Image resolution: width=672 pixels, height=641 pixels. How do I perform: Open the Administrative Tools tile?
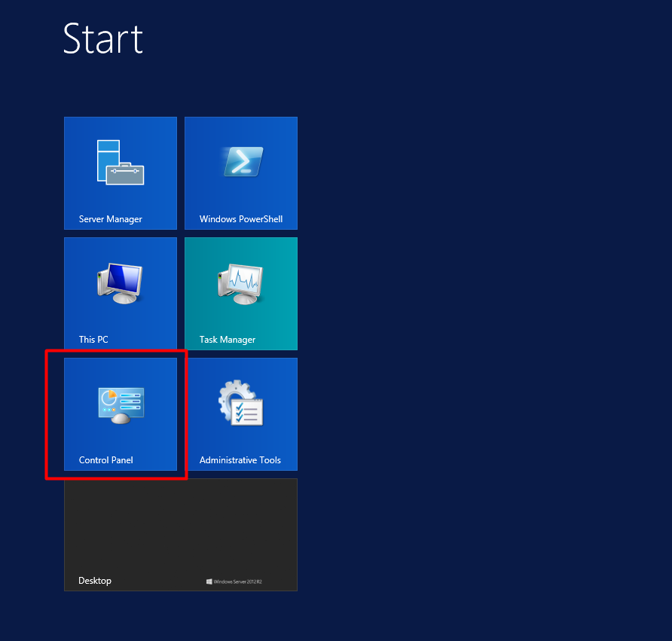tap(241, 414)
